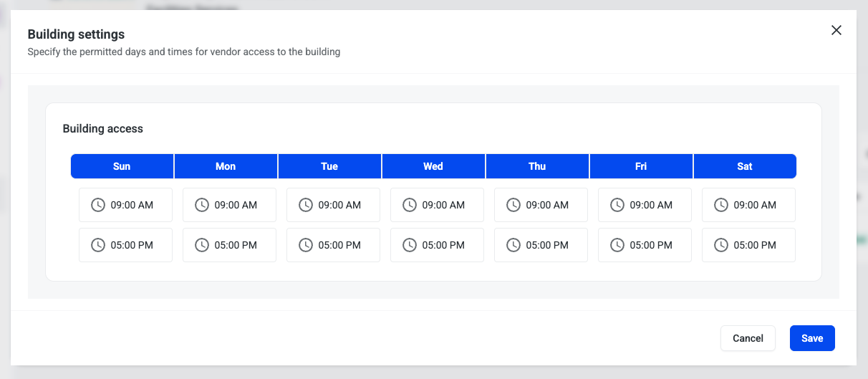868x379 pixels.
Task: Toggle the Wed day header
Action: pyautogui.click(x=433, y=166)
